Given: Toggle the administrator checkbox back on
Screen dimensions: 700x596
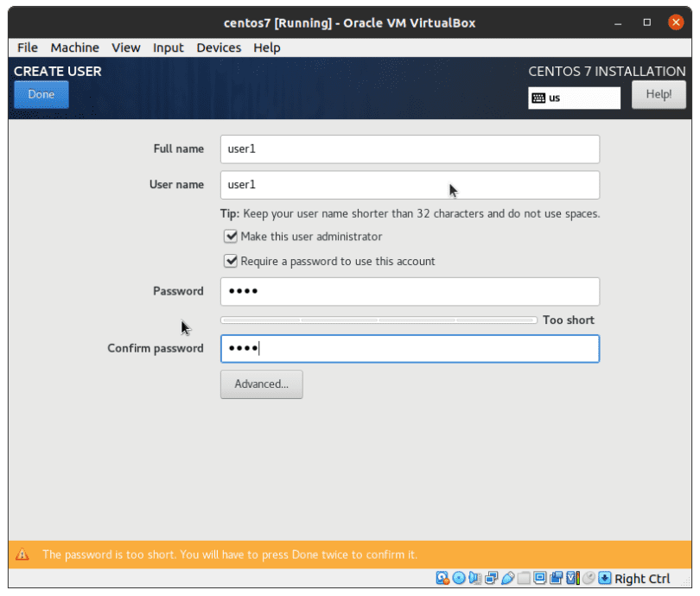Looking at the screenshot, I should click(x=231, y=236).
